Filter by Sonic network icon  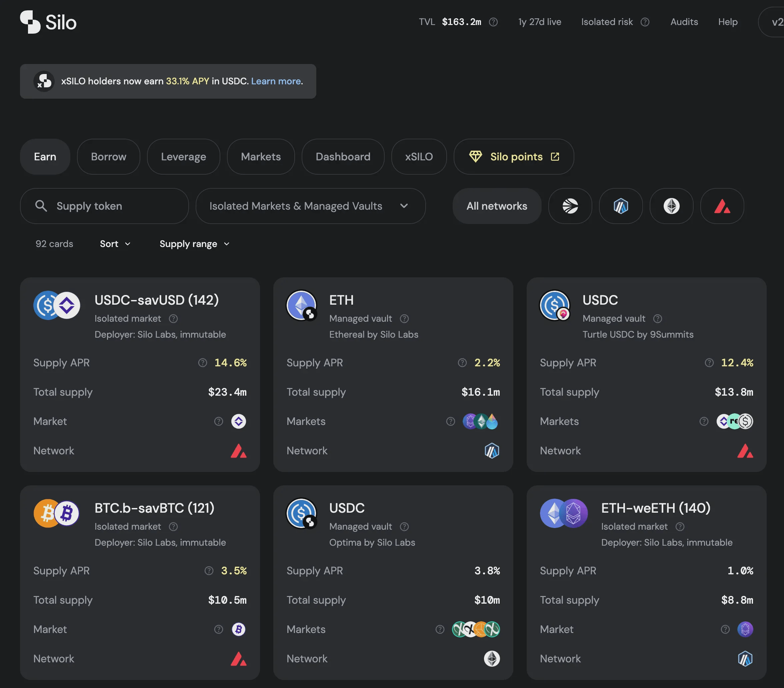click(x=570, y=206)
